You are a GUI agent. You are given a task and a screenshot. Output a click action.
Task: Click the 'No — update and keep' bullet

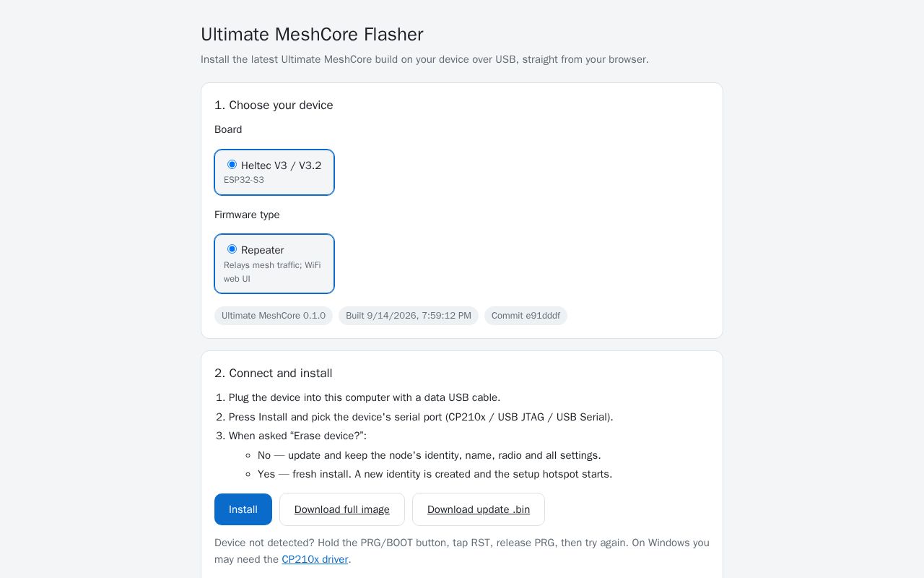click(x=430, y=455)
